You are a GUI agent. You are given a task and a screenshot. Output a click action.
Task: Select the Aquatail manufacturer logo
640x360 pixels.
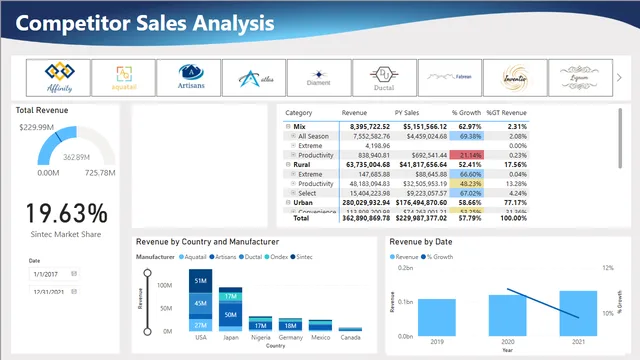coord(124,78)
